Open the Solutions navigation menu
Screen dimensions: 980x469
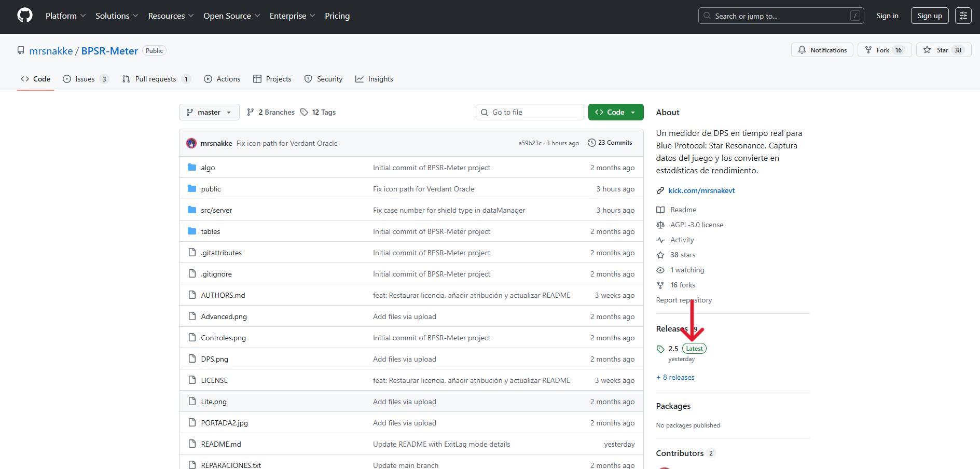[x=117, y=16]
